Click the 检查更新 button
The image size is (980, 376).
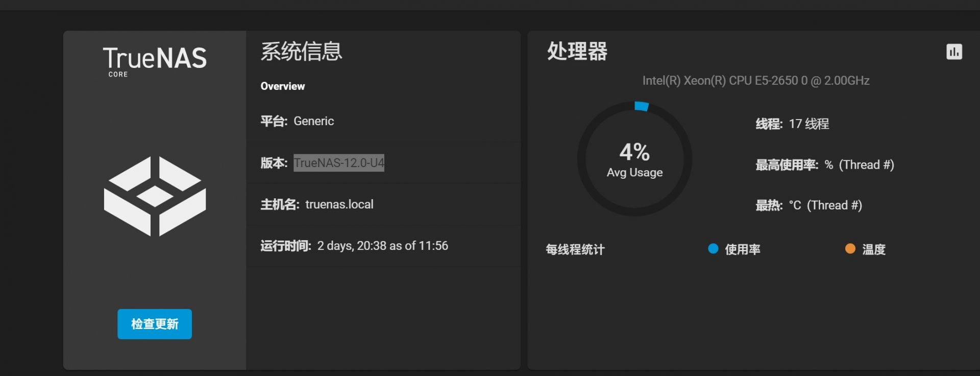point(155,324)
